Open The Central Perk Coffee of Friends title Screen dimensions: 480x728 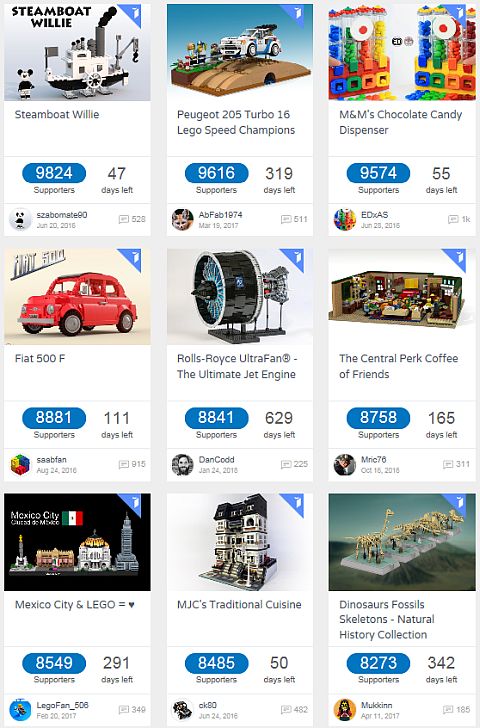point(398,366)
